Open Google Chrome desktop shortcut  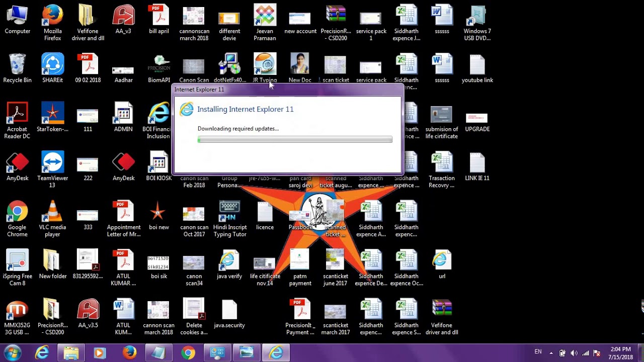point(17,219)
